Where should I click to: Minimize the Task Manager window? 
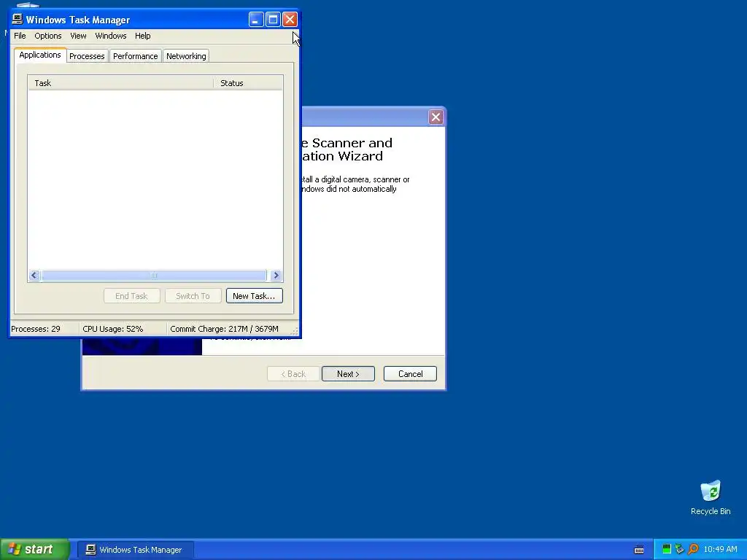[x=256, y=20]
